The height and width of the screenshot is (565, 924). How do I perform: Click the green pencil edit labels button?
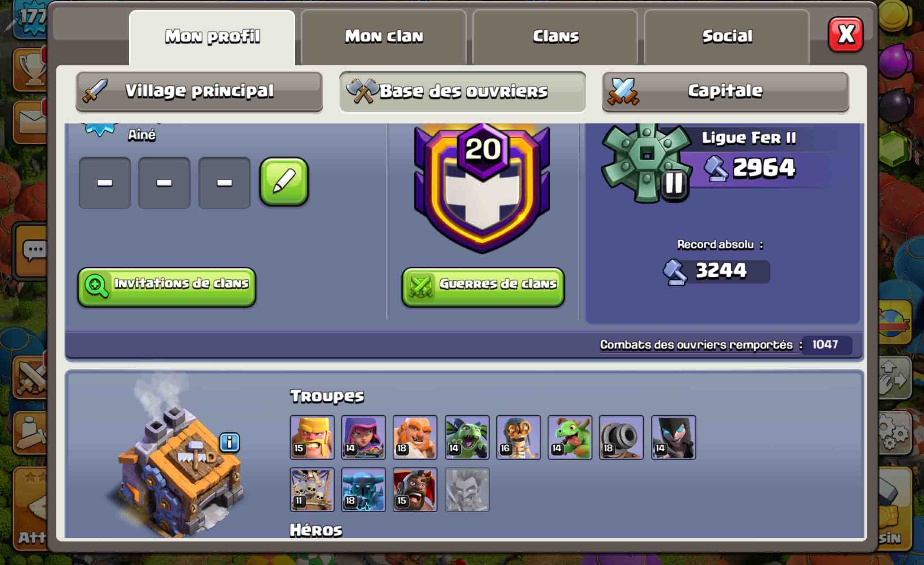pos(284,182)
